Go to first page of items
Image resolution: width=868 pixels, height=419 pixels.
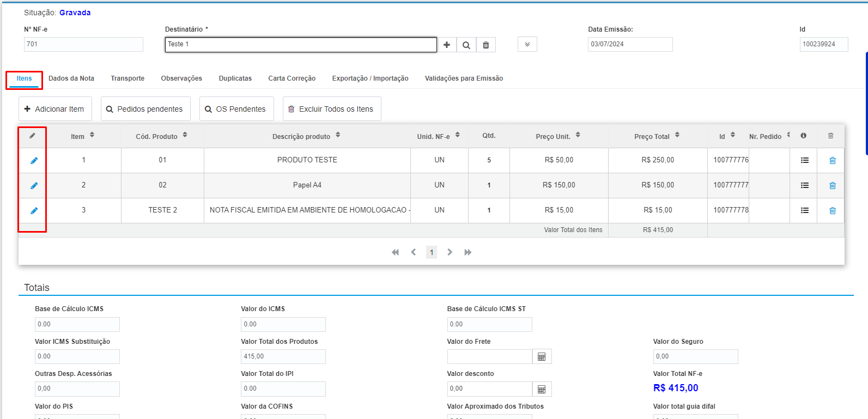395,252
